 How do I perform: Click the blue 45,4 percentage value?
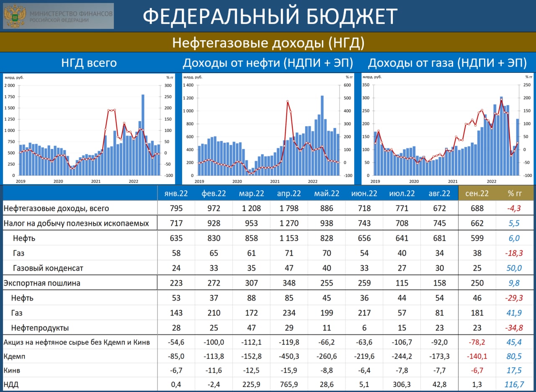(514, 343)
